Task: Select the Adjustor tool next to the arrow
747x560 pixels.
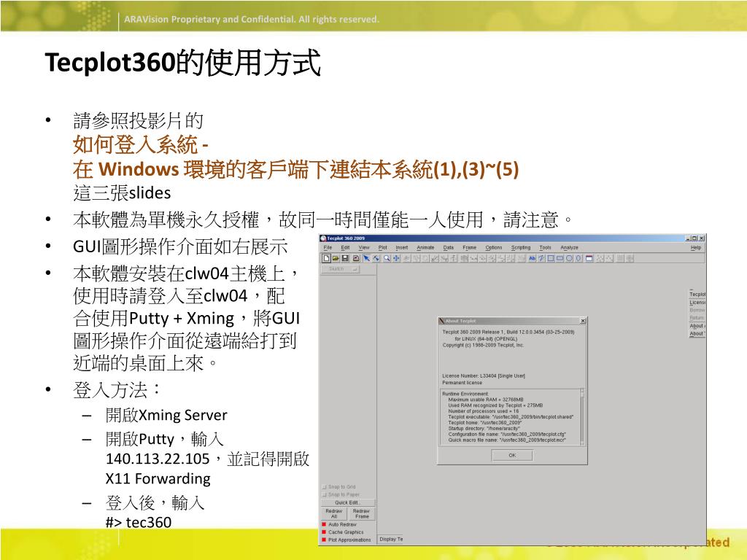Action: point(376,258)
